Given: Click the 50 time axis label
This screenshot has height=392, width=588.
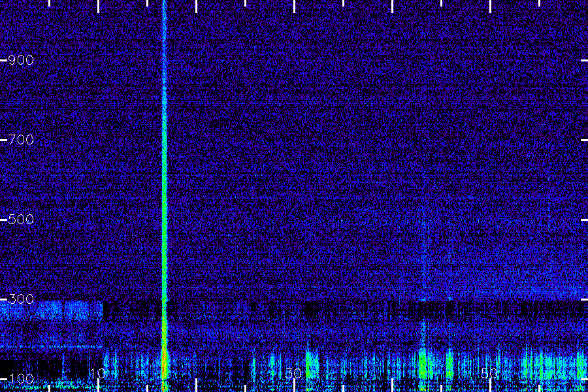Looking at the screenshot, I should tap(490, 373).
